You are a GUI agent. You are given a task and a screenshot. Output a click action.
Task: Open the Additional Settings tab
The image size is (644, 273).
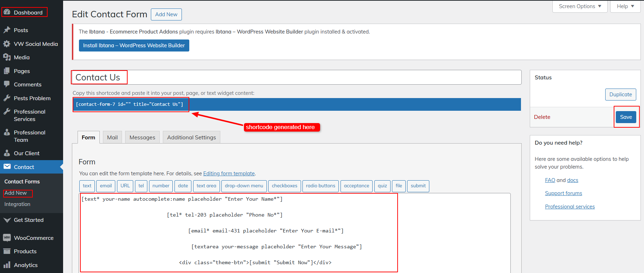click(x=191, y=137)
